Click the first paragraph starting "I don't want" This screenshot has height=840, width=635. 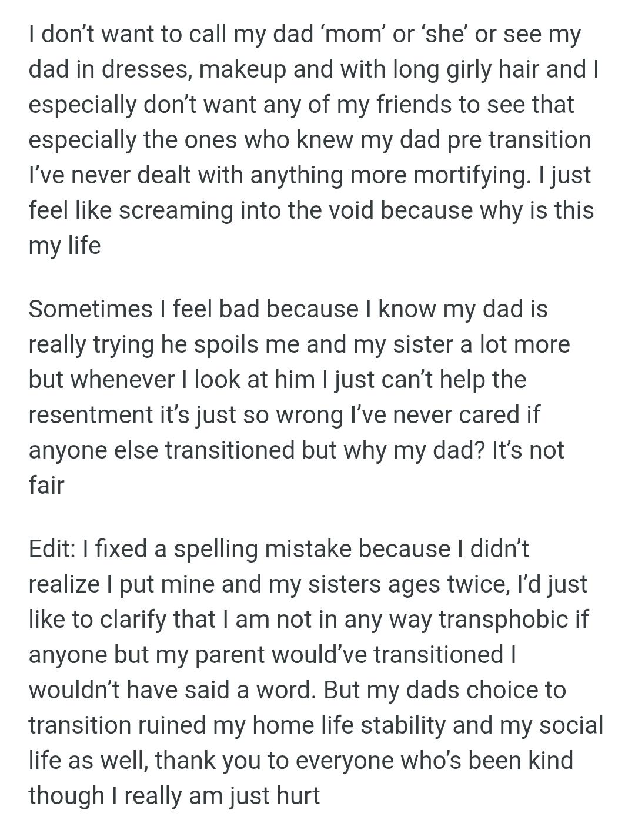312,139
